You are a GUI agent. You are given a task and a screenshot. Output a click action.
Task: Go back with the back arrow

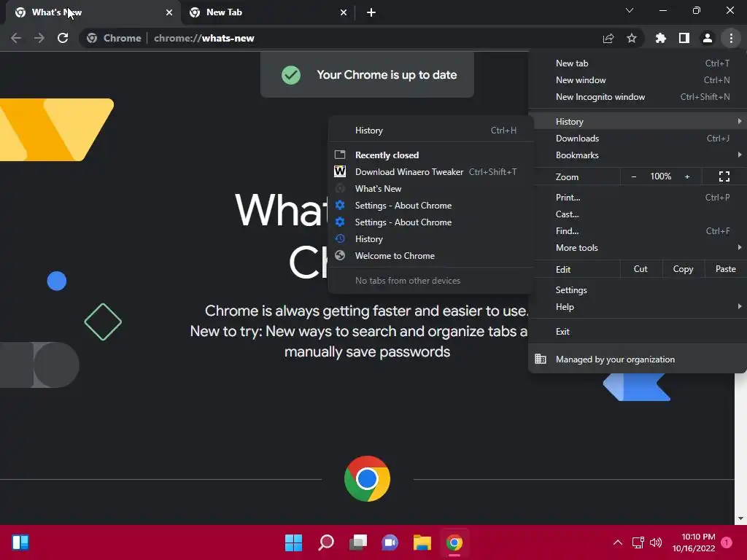pyautogui.click(x=16, y=38)
